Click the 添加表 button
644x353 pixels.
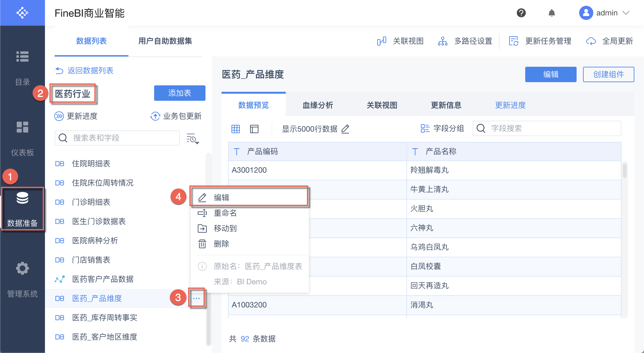179,93
